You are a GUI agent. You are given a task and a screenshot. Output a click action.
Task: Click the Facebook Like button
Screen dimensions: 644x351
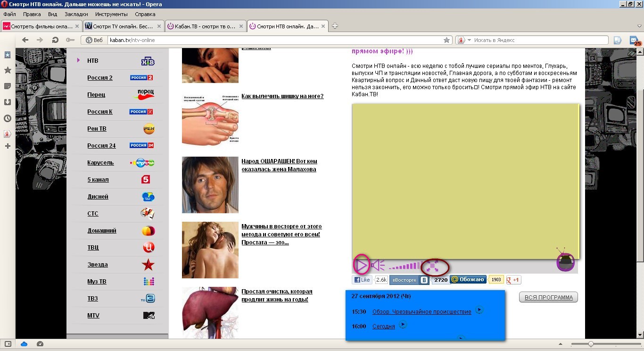(363, 280)
